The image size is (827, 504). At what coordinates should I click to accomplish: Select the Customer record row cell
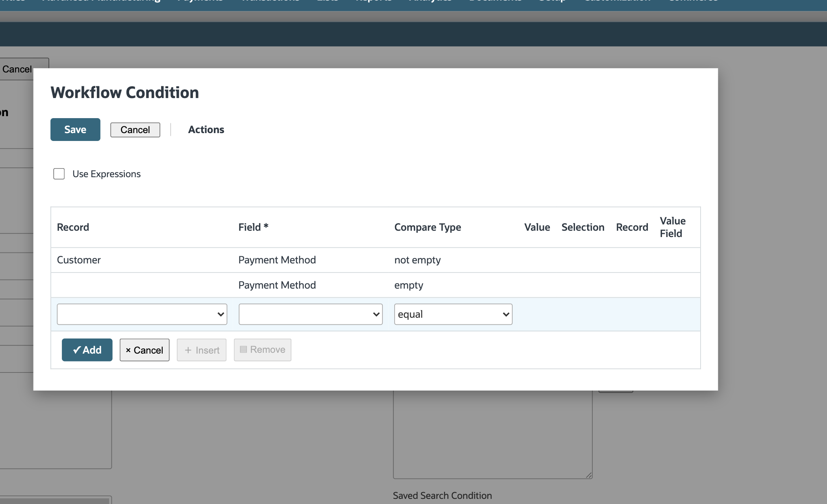point(79,260)
